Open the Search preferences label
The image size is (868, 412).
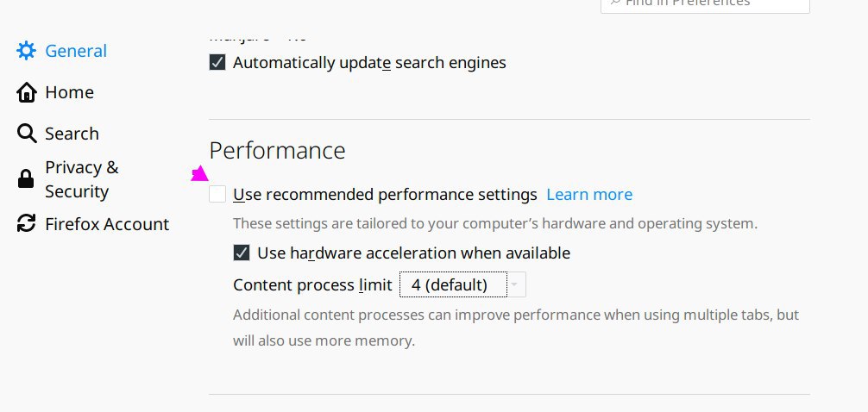point(72,134)
